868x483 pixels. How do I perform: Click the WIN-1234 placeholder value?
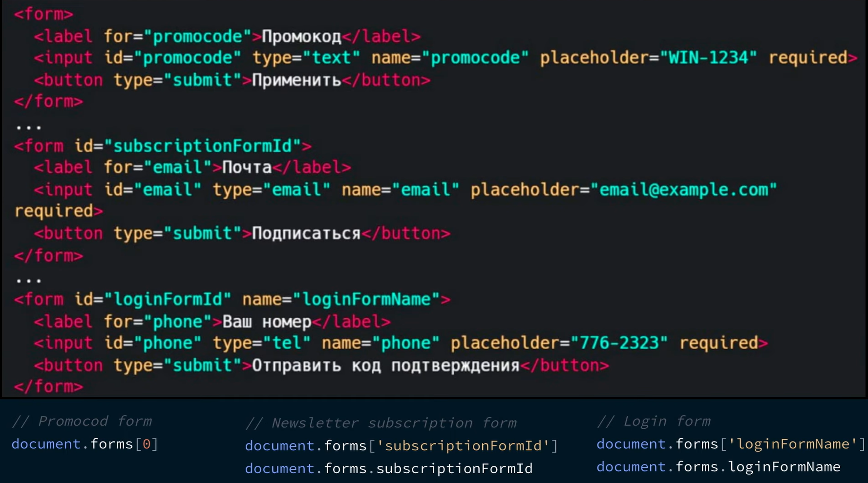[708, 58]
